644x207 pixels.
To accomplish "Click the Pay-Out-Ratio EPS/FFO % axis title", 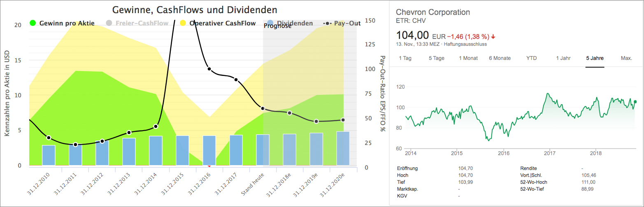I will pyautogui.click(x=382, y=94).
